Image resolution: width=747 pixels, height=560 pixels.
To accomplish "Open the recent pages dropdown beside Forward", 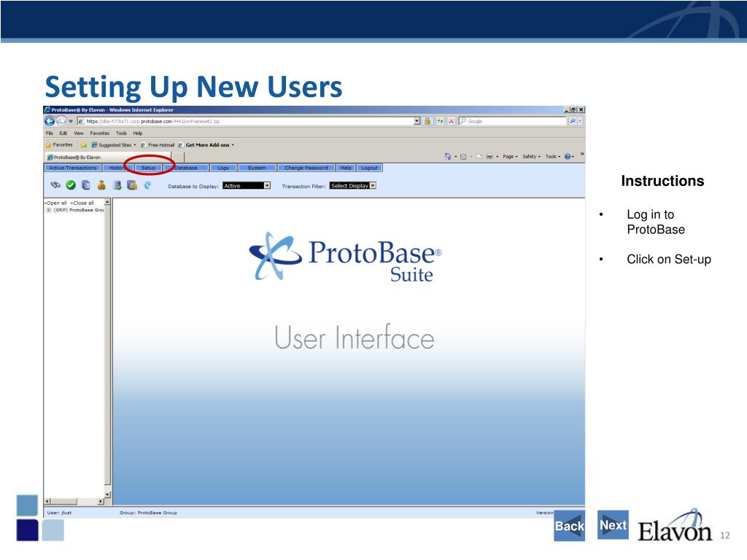I will tap(71, 121).
